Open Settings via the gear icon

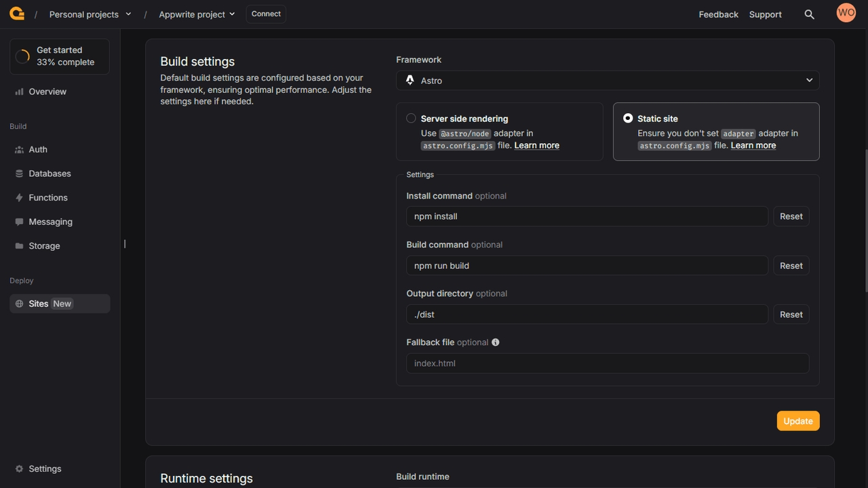[20, 469]
